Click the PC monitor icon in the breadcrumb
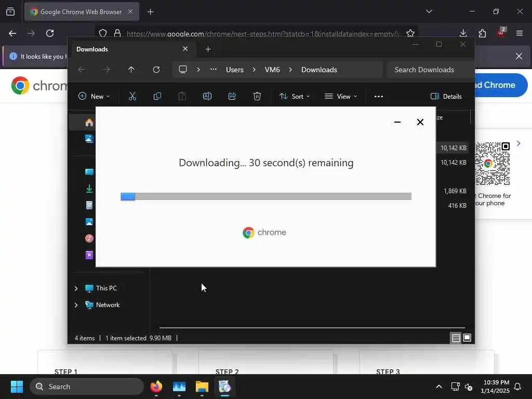The width and height of the screenshot is (532, 399). click(x=183, y=70)
